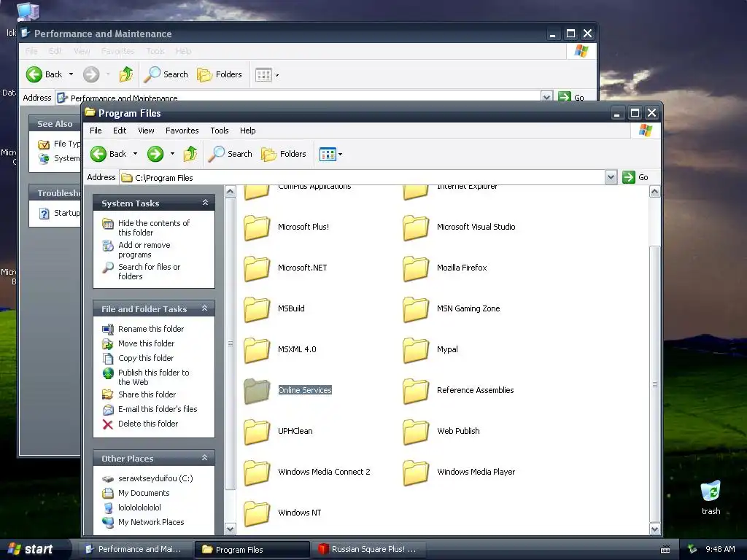
Task: Click Delete this folder
Action: click(148, 424)
